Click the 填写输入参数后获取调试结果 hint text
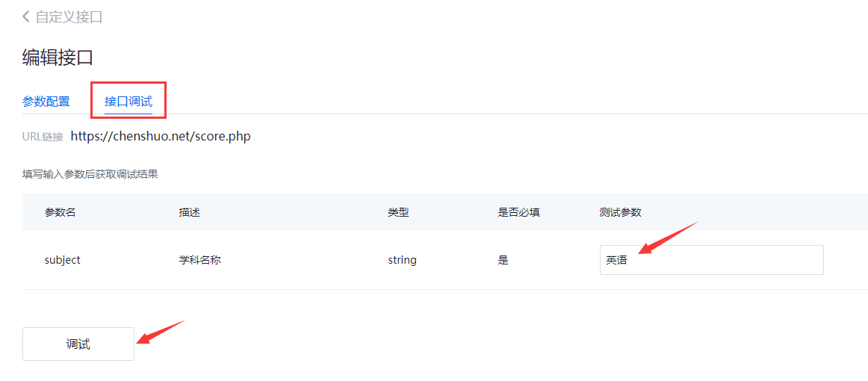 (x=90, y=175)
